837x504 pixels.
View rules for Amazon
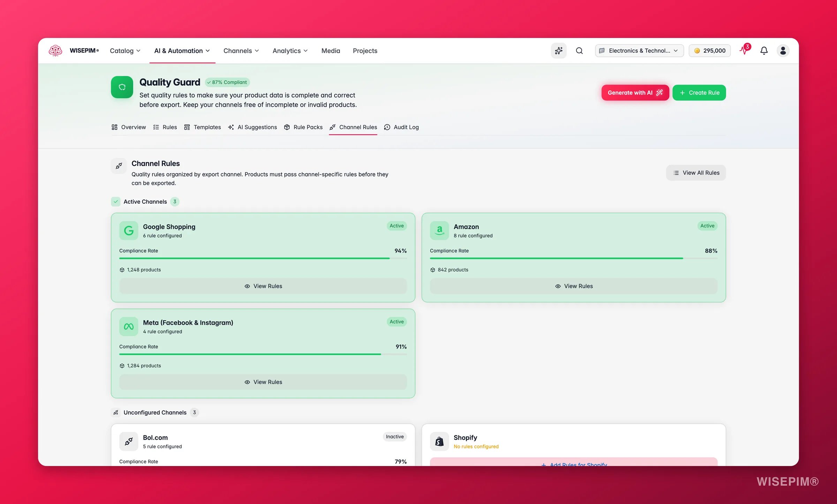[574, 286]
